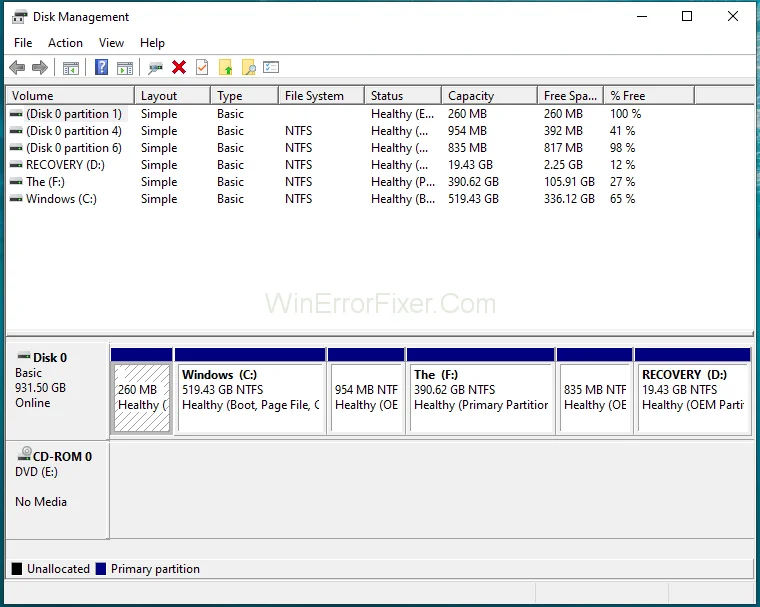Viewport: 760px width, 607px height.
Task: Maximize the Disk Management window
Action: coord(687,16)
